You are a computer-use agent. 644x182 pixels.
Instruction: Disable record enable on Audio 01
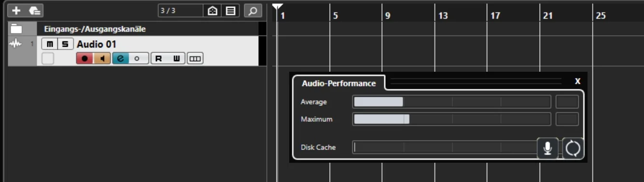(85, 59)
